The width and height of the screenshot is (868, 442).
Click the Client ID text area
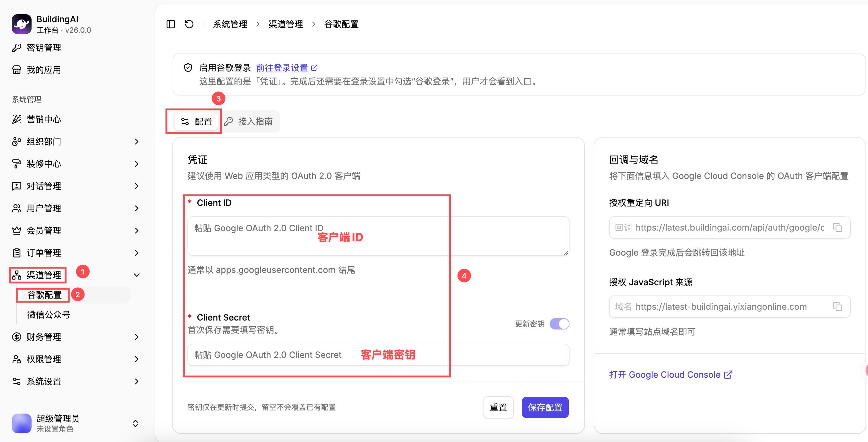[x=378, y=236]
